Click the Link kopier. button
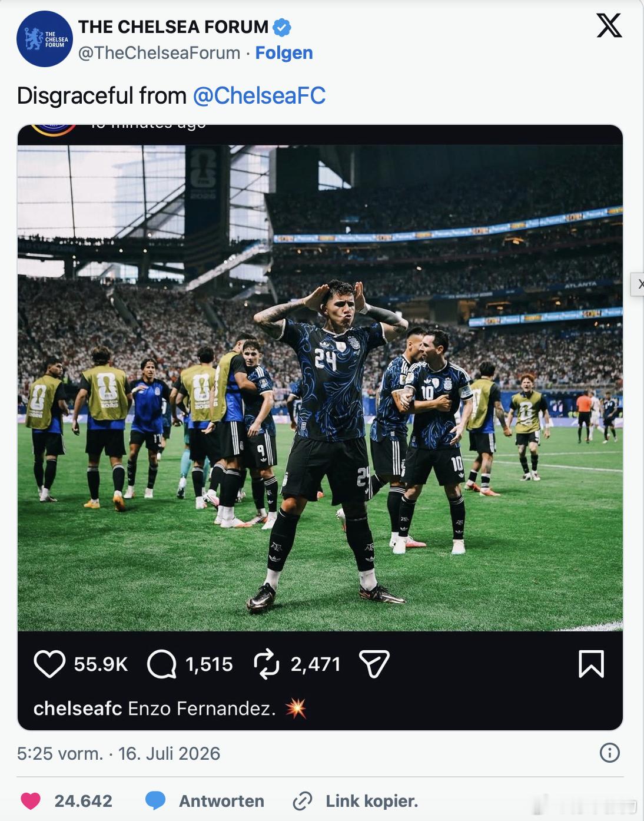Viewport: 644px width, 821px height. tap(371, 801)
